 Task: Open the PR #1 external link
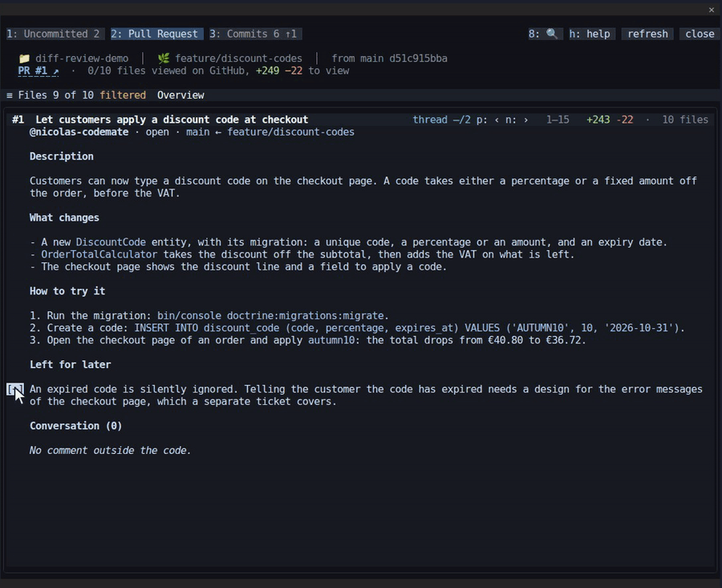point(39,71)
